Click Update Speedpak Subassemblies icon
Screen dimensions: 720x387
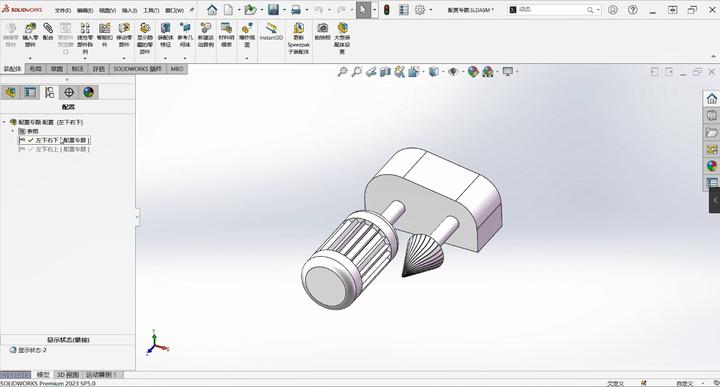click(x=298, y=28)
